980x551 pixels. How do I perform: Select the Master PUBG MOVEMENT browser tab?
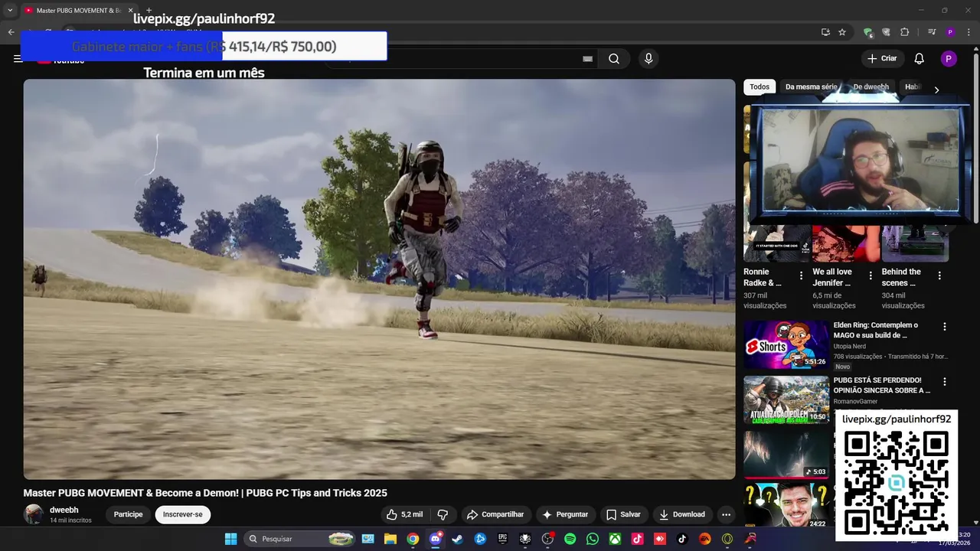pos(78,10)
